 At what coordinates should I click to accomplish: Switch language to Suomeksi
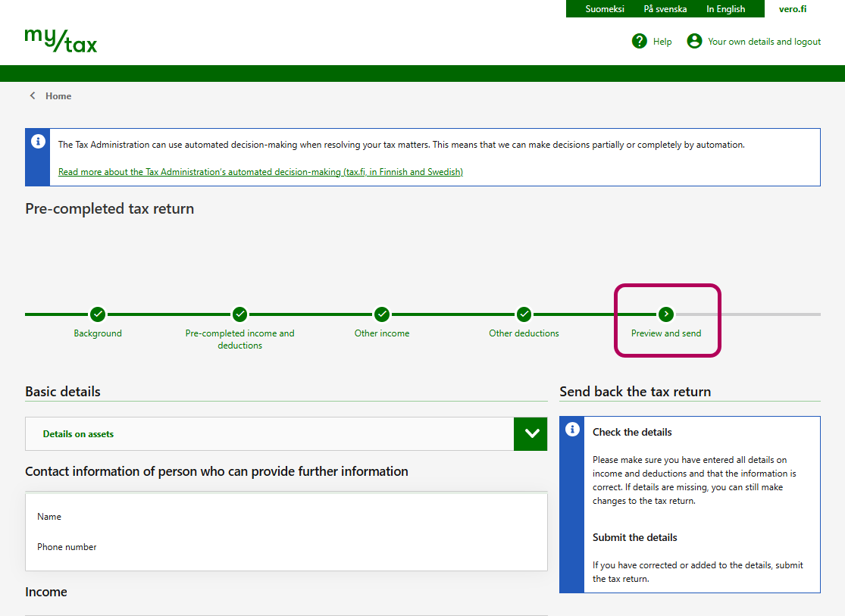[605, 9]
